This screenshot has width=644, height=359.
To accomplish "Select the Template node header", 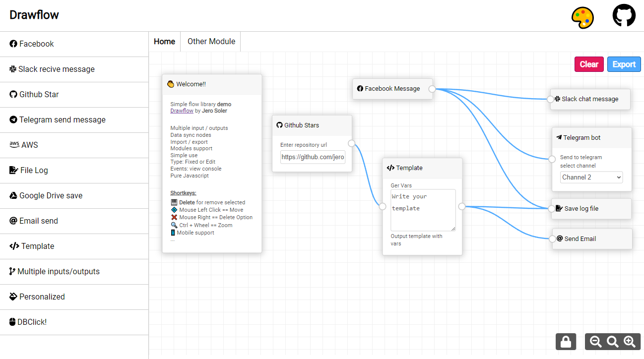I will tap(422, 168).
